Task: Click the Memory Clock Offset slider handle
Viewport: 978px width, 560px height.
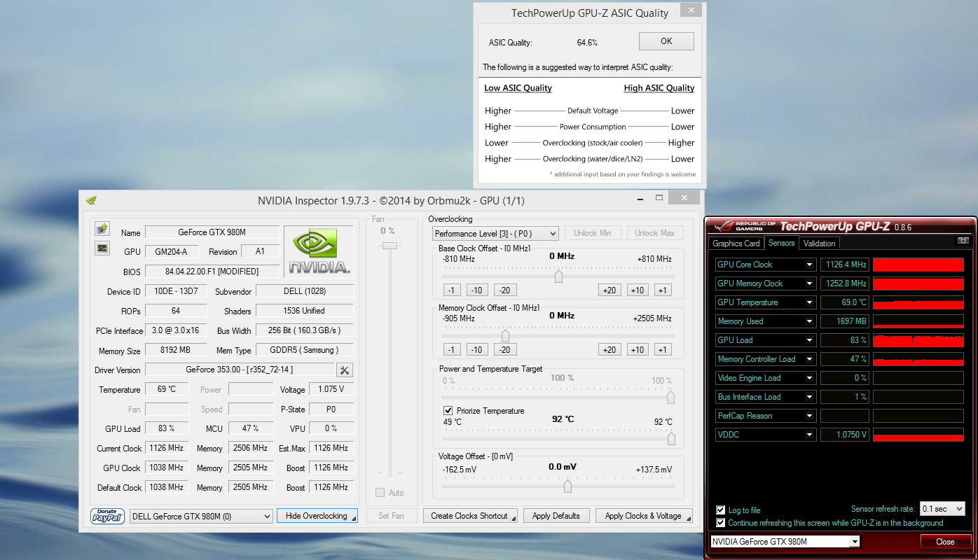Action: pos(505,335)
